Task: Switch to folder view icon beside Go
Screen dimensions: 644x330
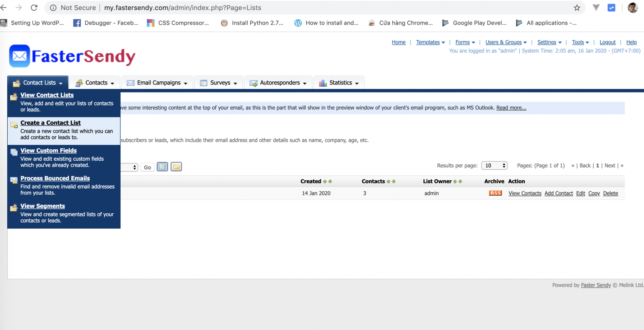Action: (x=176, y=167)
